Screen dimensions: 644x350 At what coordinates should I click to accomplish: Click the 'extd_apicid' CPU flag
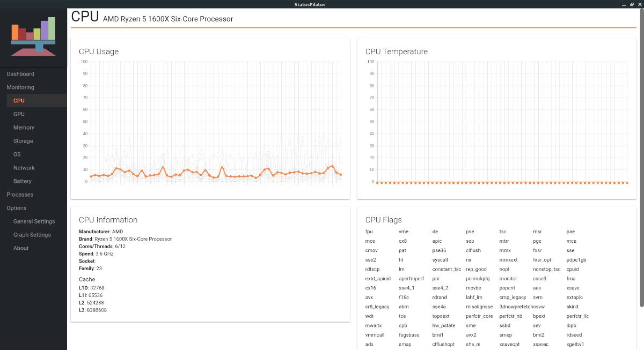pyautogui.click(x=378, y=279)
